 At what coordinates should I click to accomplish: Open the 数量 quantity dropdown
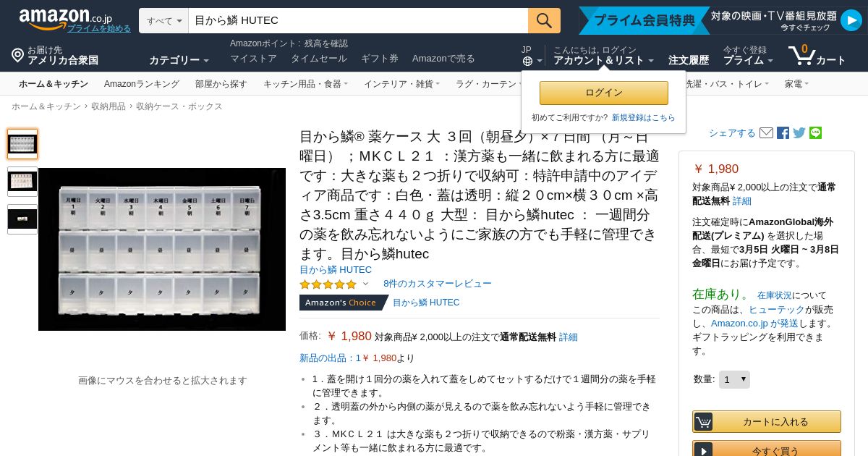pyautogui.click(x=734, y=379)
